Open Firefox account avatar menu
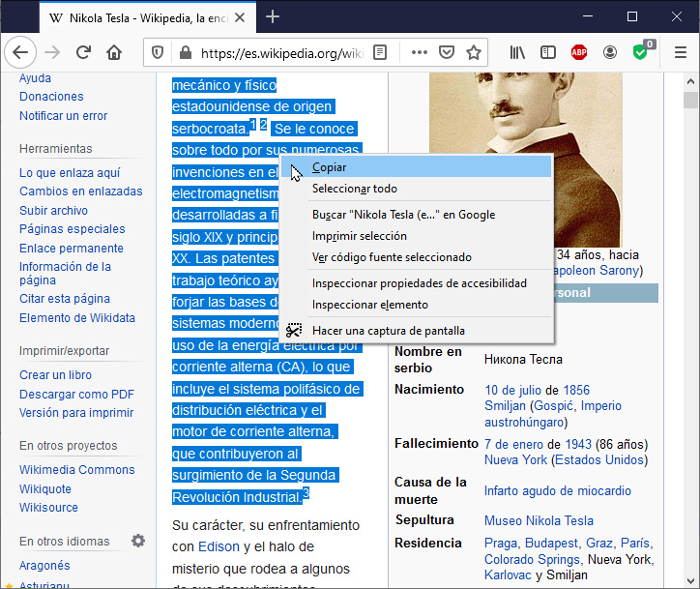700x589 pixels. [610, 52]
